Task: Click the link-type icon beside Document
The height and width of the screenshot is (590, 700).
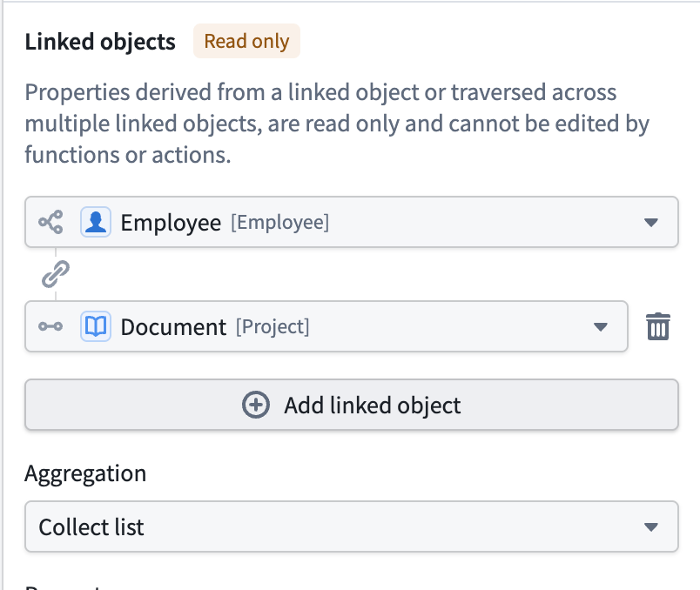Action: 50,326
